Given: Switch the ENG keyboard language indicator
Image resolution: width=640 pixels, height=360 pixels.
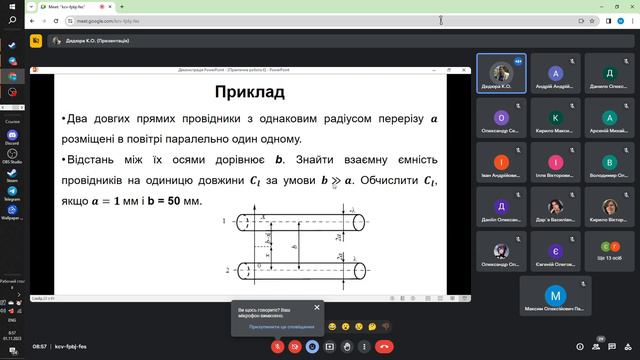Looking at the screenshot, I should pos(12,320).
